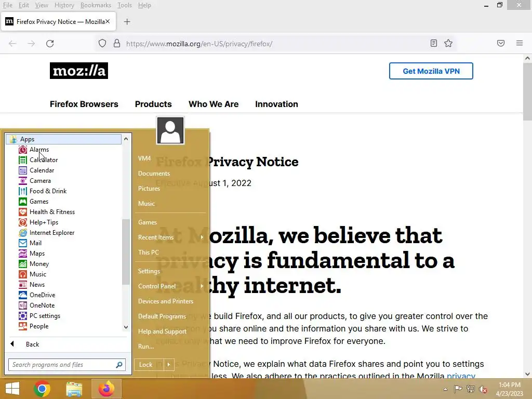
Task: Open the File menu in Firefox
Action: click(x=7, y=5)
